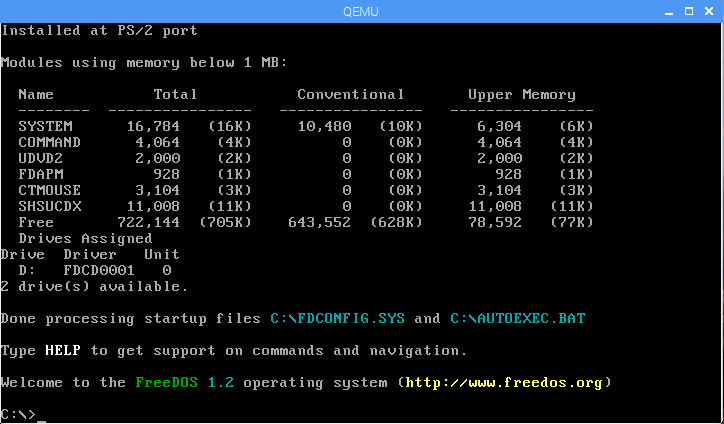Click the 'Unit' column label
Image resolution: width=724 pixels, height=424 pixels.
162,254
